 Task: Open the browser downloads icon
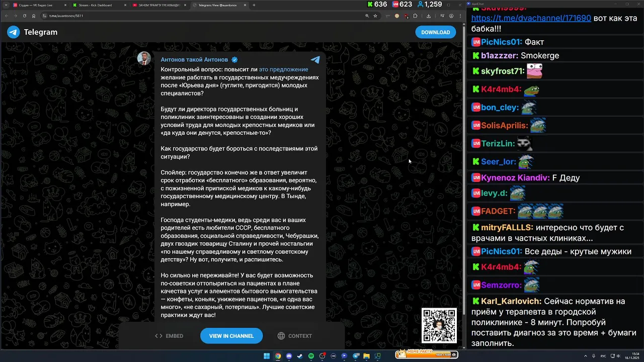pos(428,16)
